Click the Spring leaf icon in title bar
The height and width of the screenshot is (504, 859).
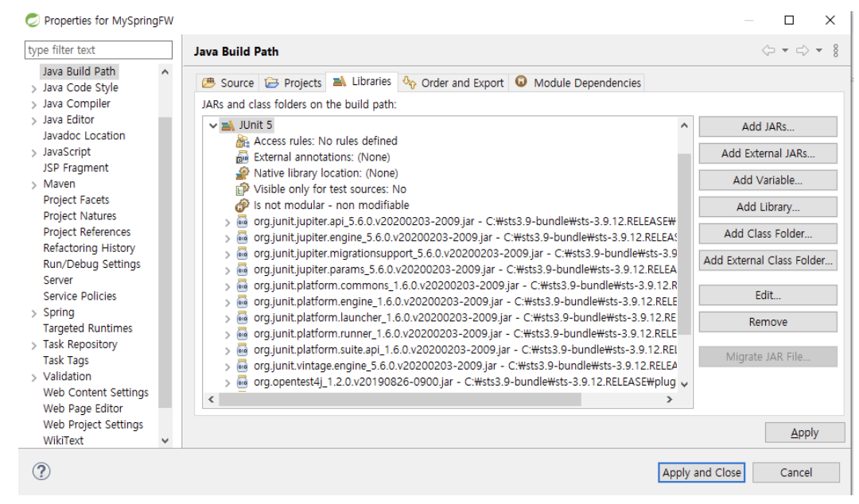pyautogui.click(x=33, y=20)
